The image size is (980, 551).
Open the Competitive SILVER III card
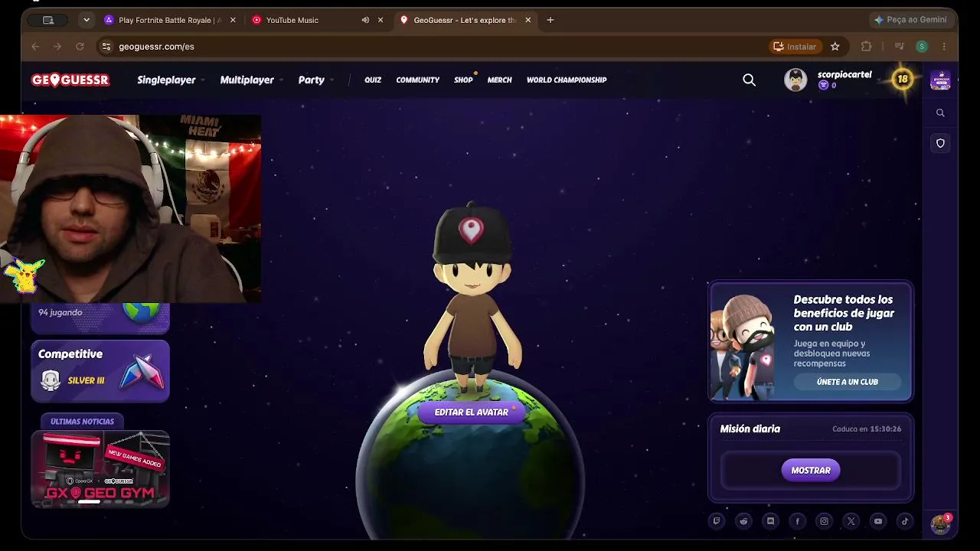coord(100,371)
